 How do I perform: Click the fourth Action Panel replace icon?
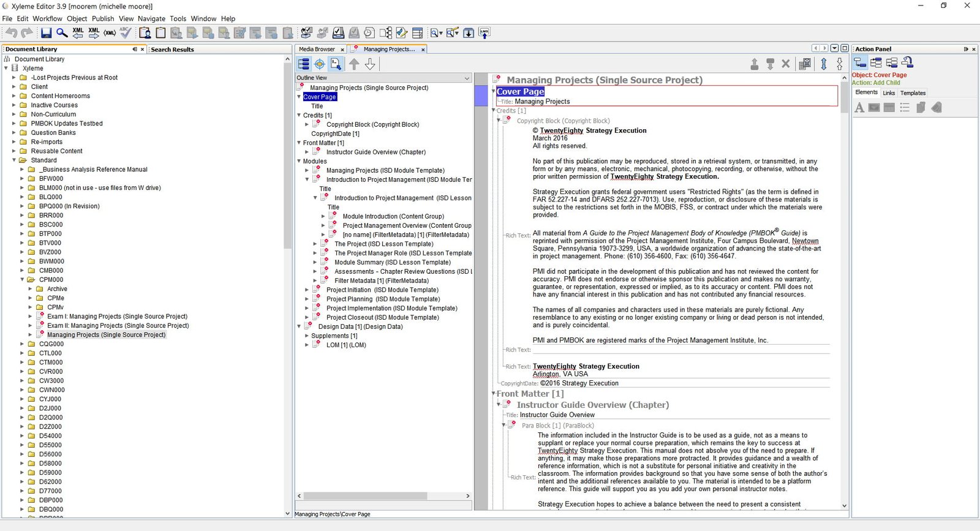click(x=908, y=62)
